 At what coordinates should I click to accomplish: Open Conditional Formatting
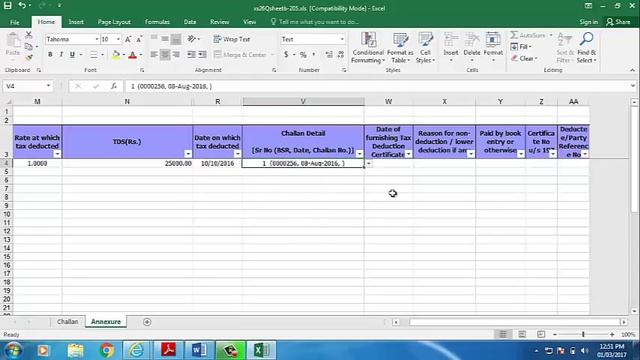[x=368, y=47]
